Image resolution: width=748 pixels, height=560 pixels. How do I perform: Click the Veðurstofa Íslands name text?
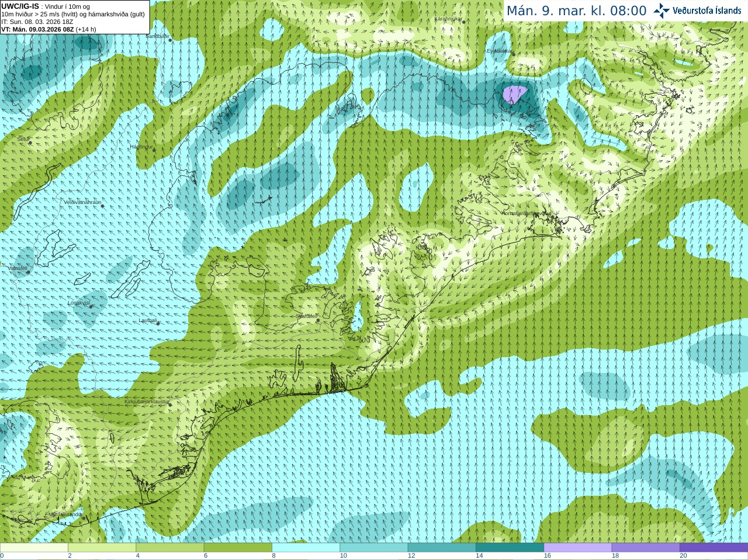pyautogui.click(x=707, y=11)
